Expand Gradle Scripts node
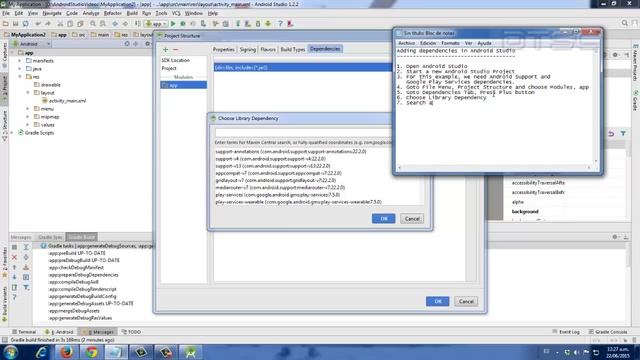Image resolution: width=640 pixels, height=360 pixels. coord(12,133)
